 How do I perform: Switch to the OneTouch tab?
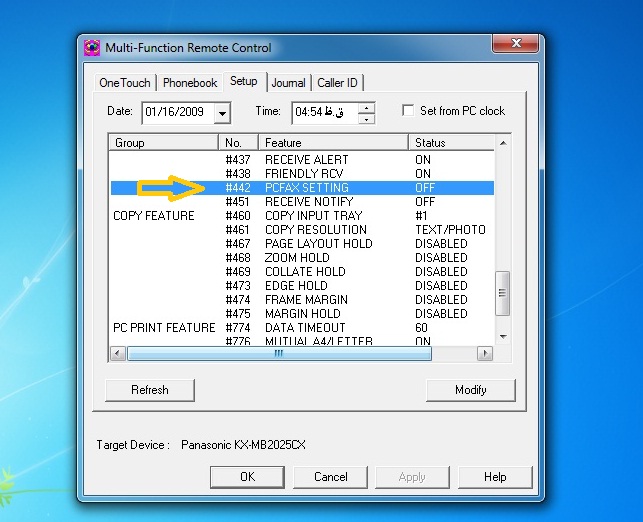click(125, 82)
